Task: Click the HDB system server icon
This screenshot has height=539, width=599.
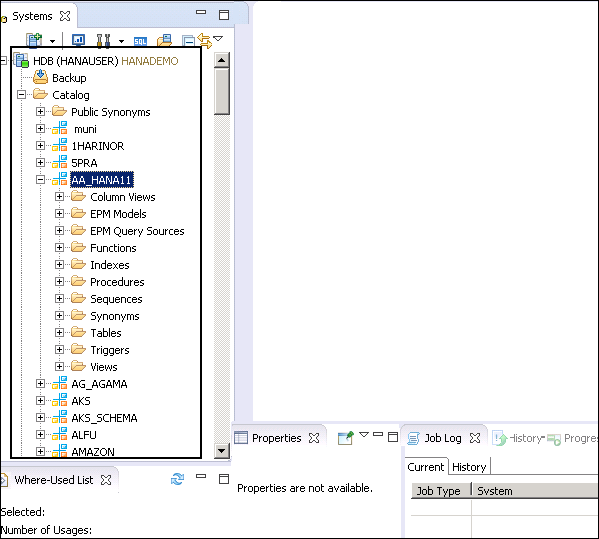Action: pyautogui.click(x=21, y=60)
